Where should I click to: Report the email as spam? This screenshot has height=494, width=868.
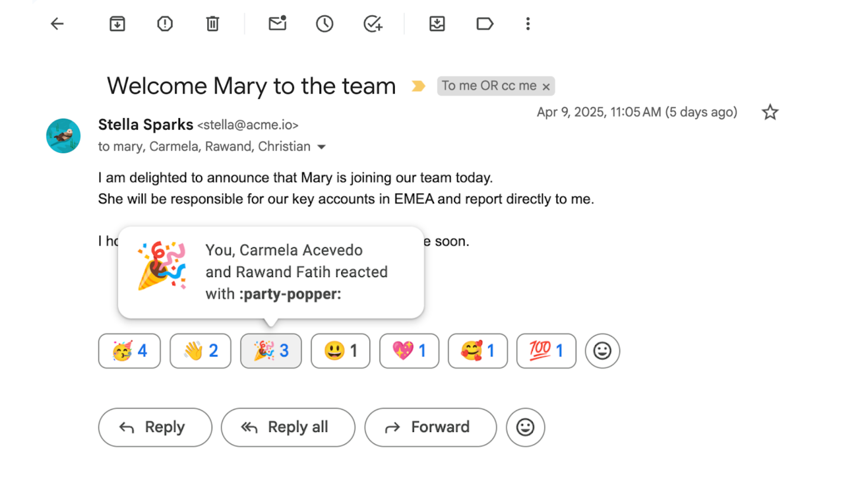point(164,24)
